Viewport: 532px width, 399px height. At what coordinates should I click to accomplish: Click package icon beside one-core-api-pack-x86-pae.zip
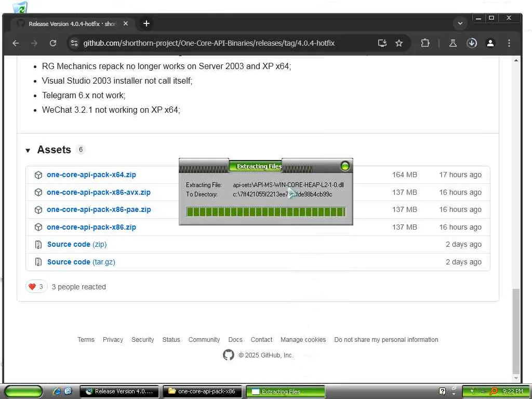pos(38,210)
